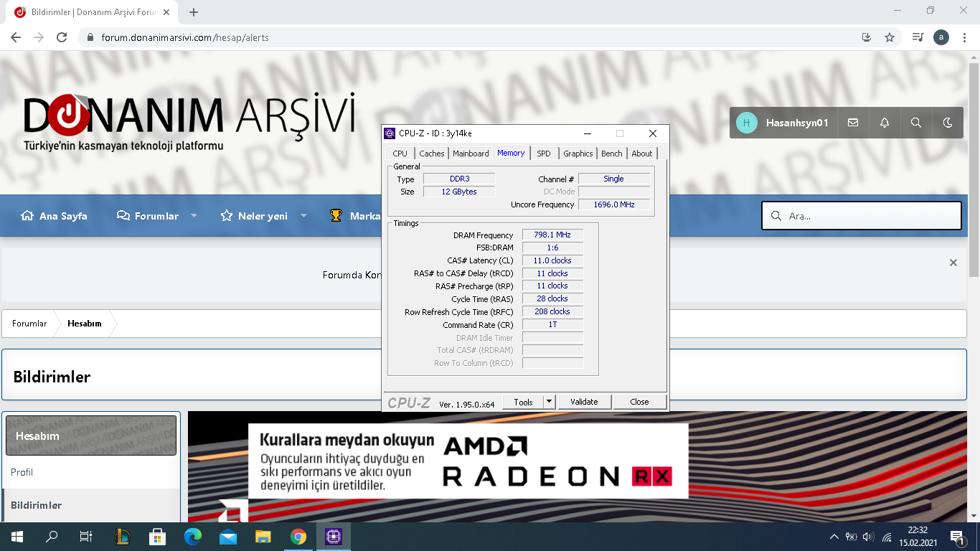The width and height of the screenshot is (980, 551).
Task: Open the Mainboard tab in CPU-Z
Action: point(471,154)
